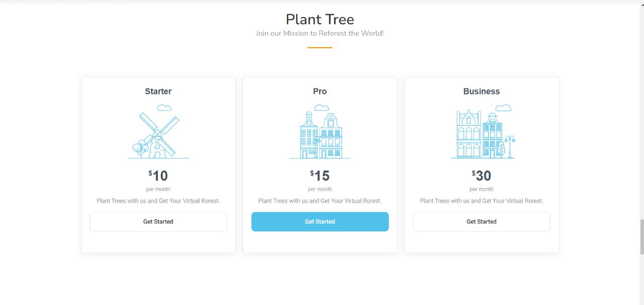The image size is (644, 305).
Task: Click the cloud above the Pro houses
Action: pos(321,108)
